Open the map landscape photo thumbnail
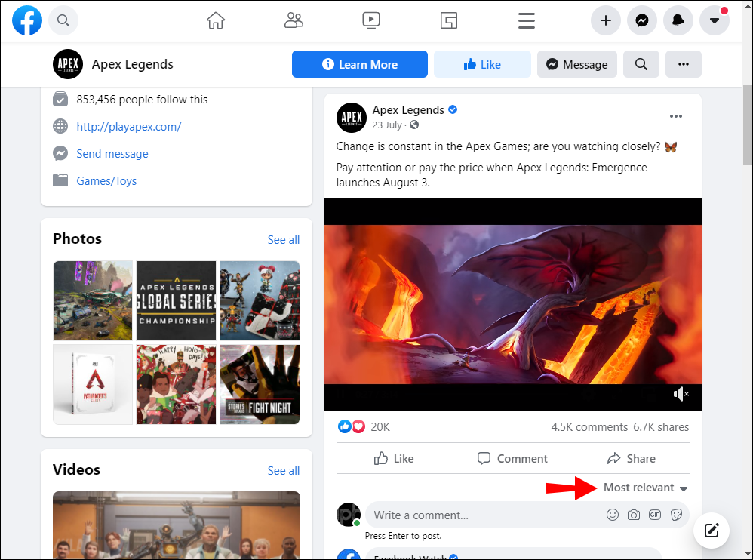The image size is (753, 560). pyautogui.click(x=93, y=300)
